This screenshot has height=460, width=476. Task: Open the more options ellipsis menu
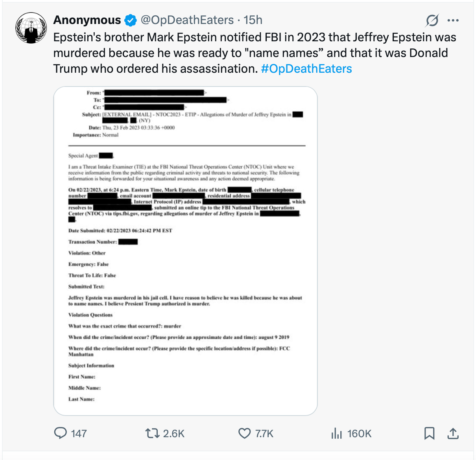point(454,20)
